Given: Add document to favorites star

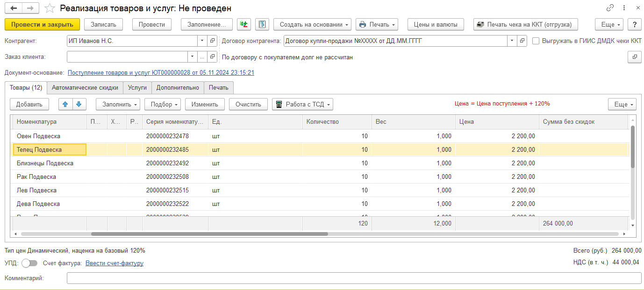Looking at the screenshot, I should coord(50,8).
